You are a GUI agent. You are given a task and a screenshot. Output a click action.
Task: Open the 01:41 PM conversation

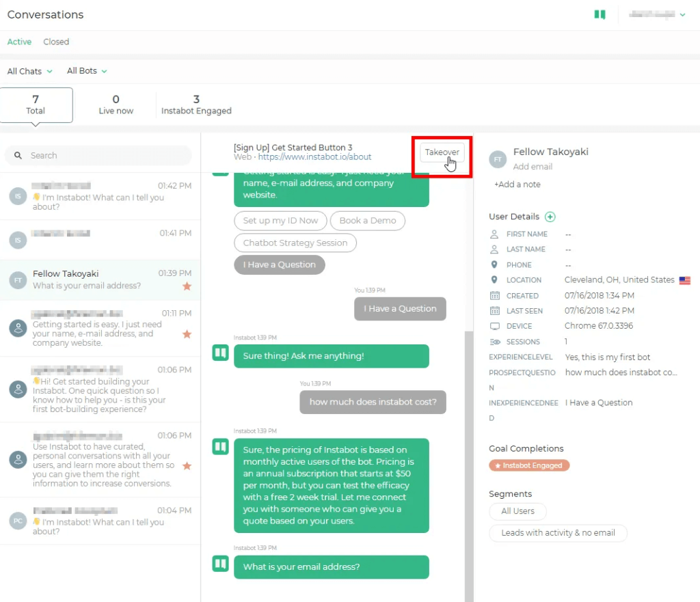point(100,240)
